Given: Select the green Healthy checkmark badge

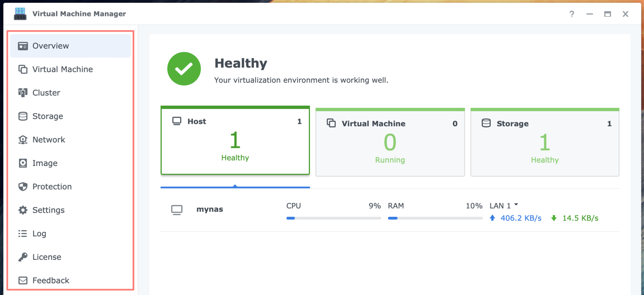Looking at the screenshot, I should pos(184,68).
